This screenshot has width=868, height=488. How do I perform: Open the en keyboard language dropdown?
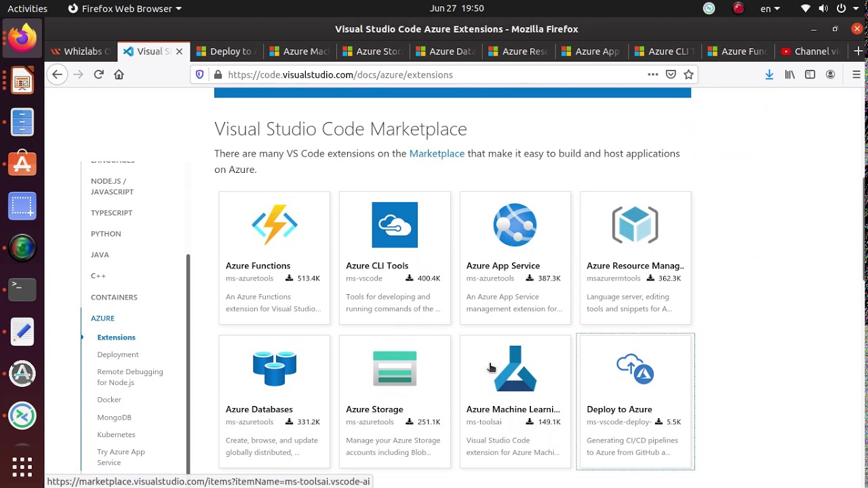coord(770,8)
